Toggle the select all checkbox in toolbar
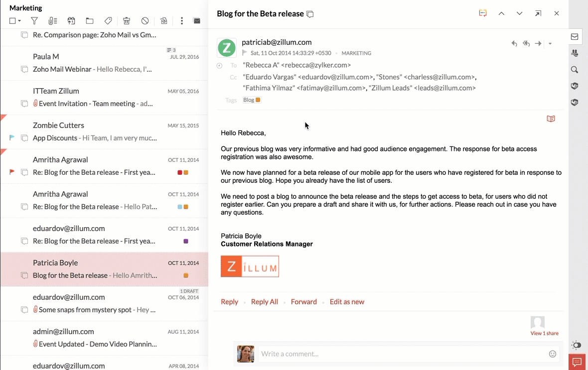 pyautogui.click(x=12, y=21)
